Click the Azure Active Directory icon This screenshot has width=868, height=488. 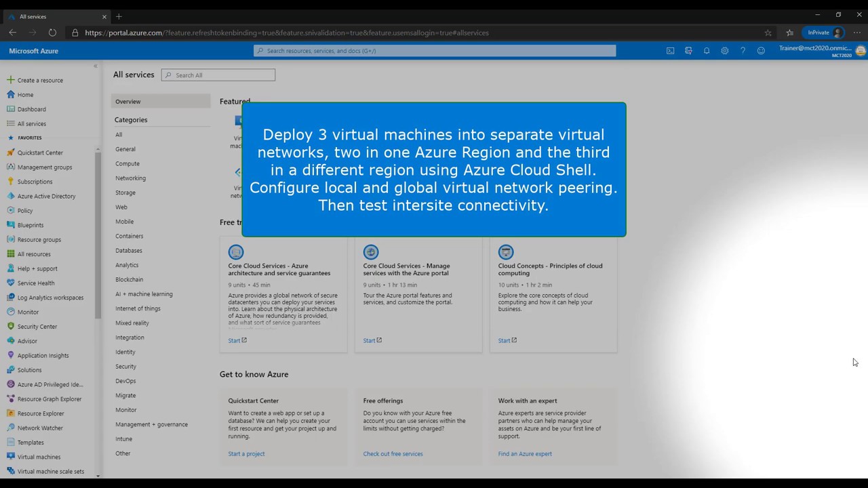[x=10, y=196]
